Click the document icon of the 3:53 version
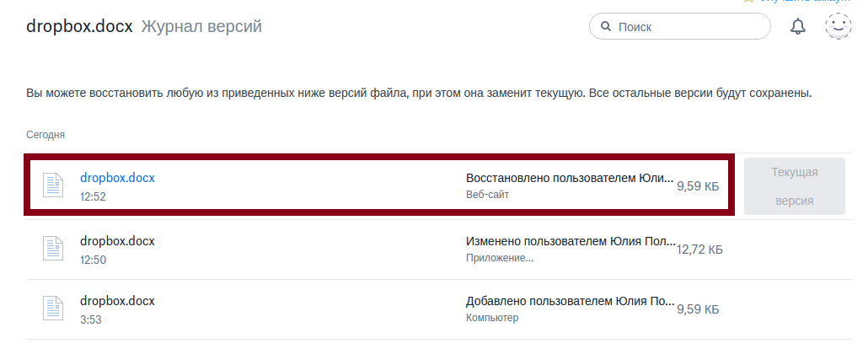Image resolution: width=868 pixels, height=349 pixels. (54, 309)
